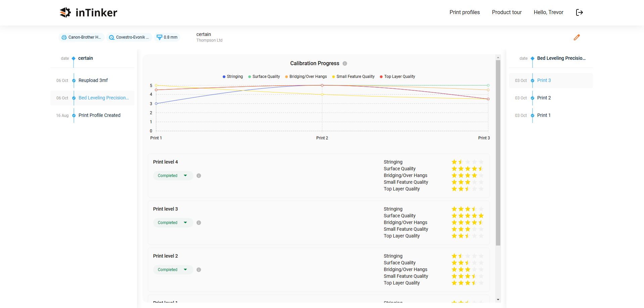644x308 pixels.
Task: Click Top Layer Quality point at Print 3
Action: [488, 99]
